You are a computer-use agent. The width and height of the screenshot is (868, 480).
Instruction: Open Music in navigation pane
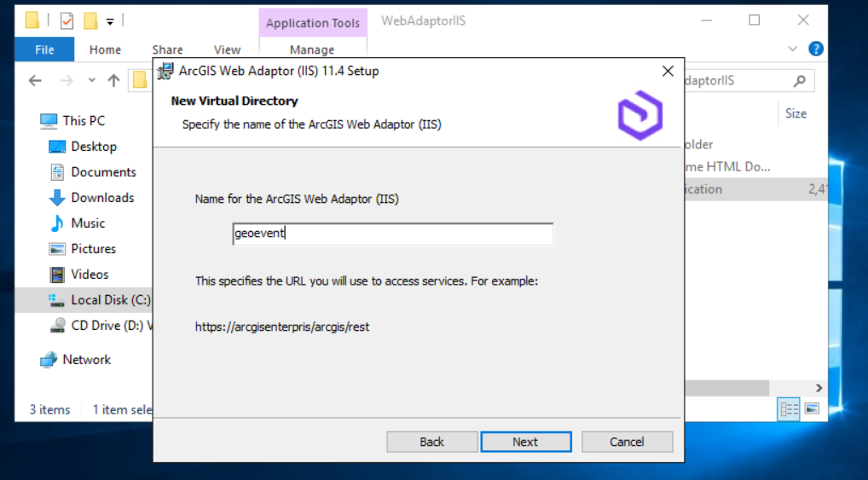[77, 223]
